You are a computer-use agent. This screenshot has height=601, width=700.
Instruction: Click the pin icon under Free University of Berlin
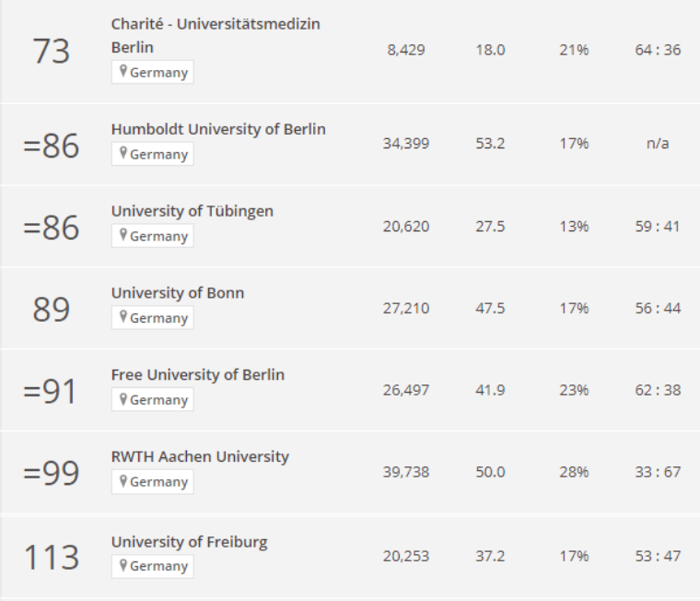122,400
